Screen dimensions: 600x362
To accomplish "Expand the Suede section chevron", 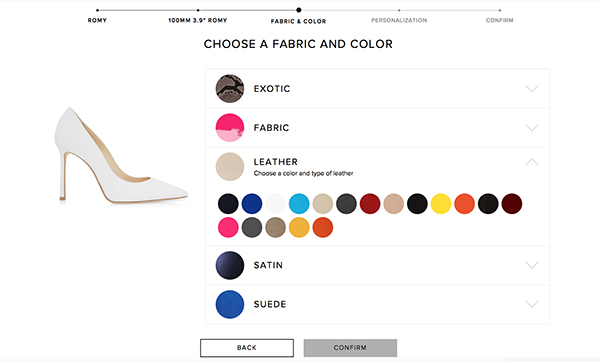I will point(532,304).
